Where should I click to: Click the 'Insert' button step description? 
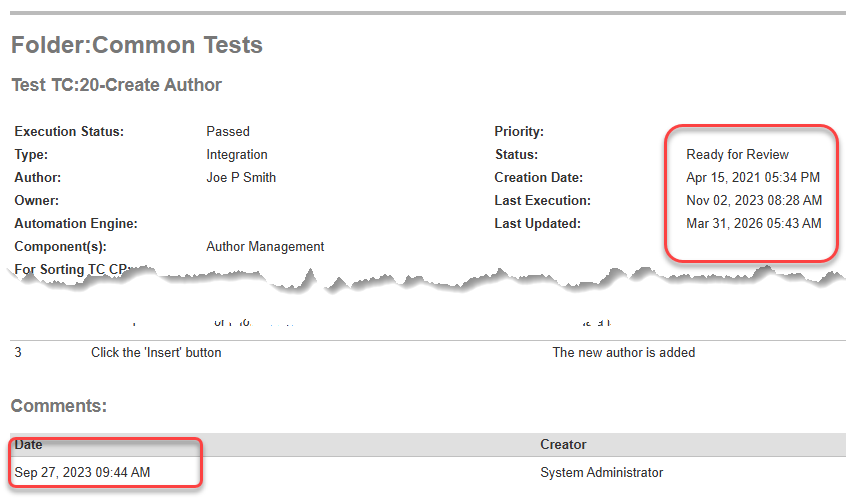(x=156, y=352)
